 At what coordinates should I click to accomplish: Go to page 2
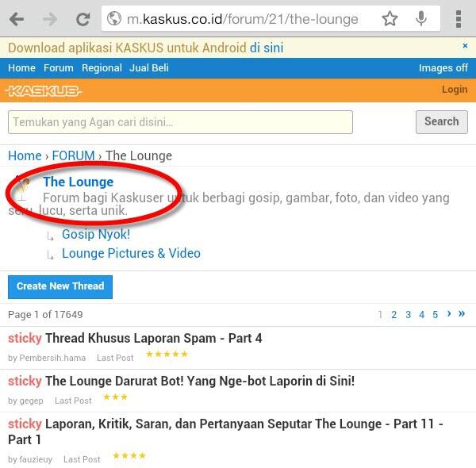click(393, 315)
